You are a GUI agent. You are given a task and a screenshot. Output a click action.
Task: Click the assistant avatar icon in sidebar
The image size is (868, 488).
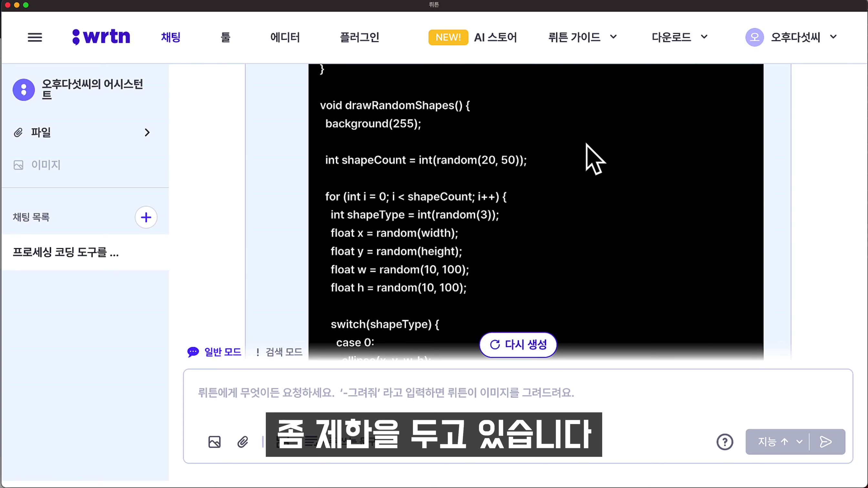click(x=24, y=90)
